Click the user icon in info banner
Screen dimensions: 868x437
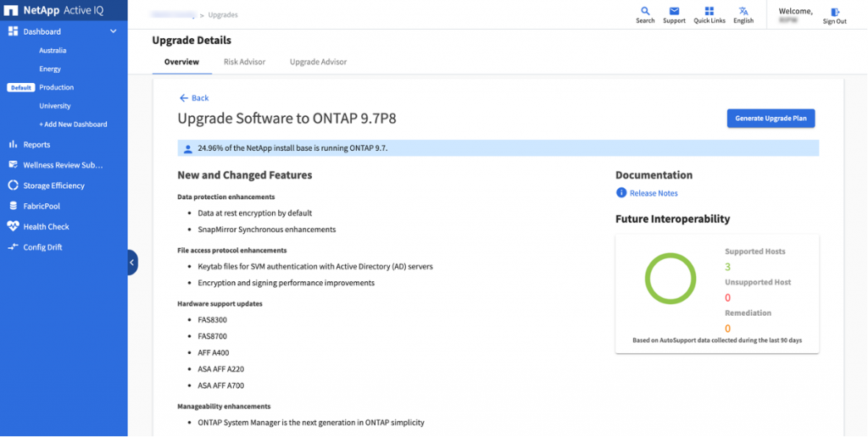pyautogui.click(x=188, y=148)
